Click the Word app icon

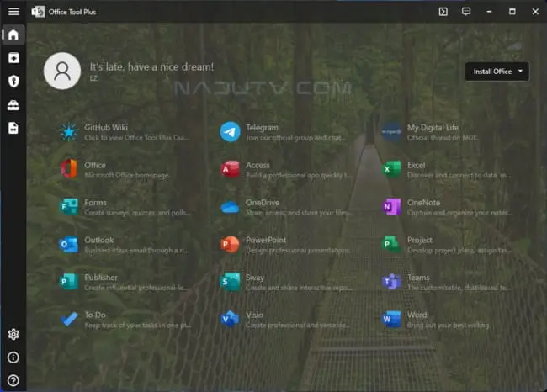point(391,319)
